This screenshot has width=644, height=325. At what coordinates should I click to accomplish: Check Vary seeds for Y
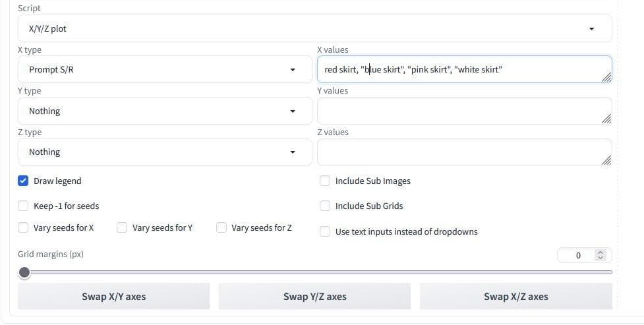click(122, 227)
